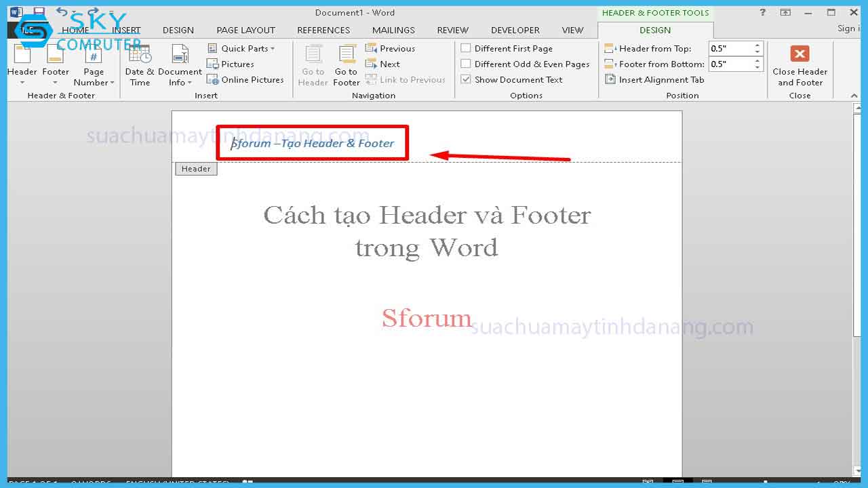Switch to the PAGE LAYOUT tab
The height and width of the screenshot is (488, 868).
coord(245,30)
